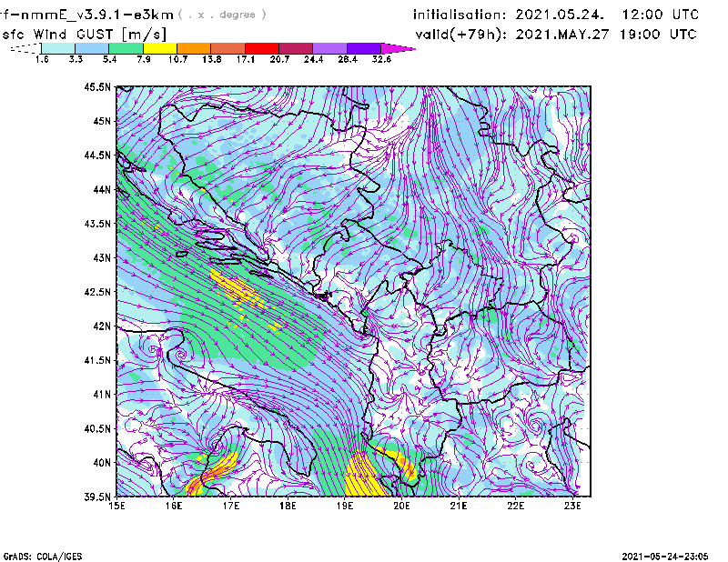Click the coral 13.8–17.1 legend swatch
This screenshot has width=728, height=562.
pyautogui.click(x=228, y=48)
